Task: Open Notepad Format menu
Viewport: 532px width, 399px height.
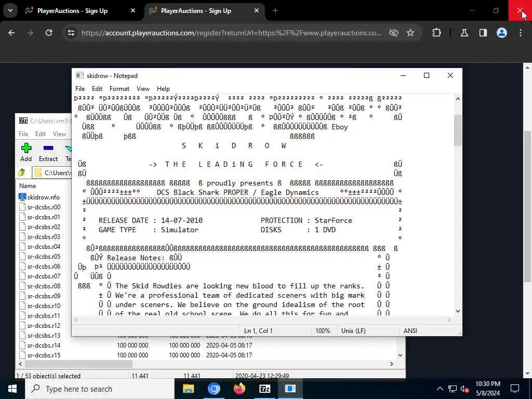Action: coord(119,88)
